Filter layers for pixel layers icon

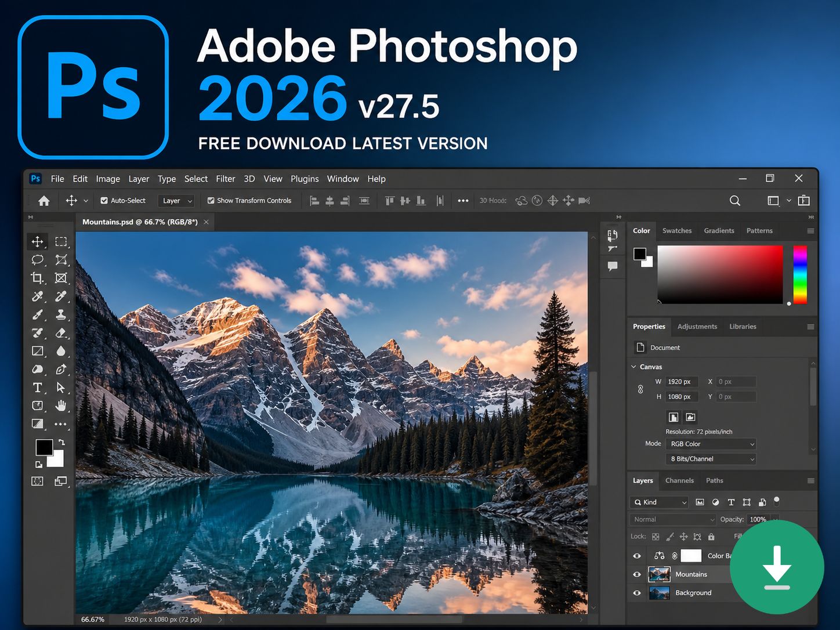[700, 502]
